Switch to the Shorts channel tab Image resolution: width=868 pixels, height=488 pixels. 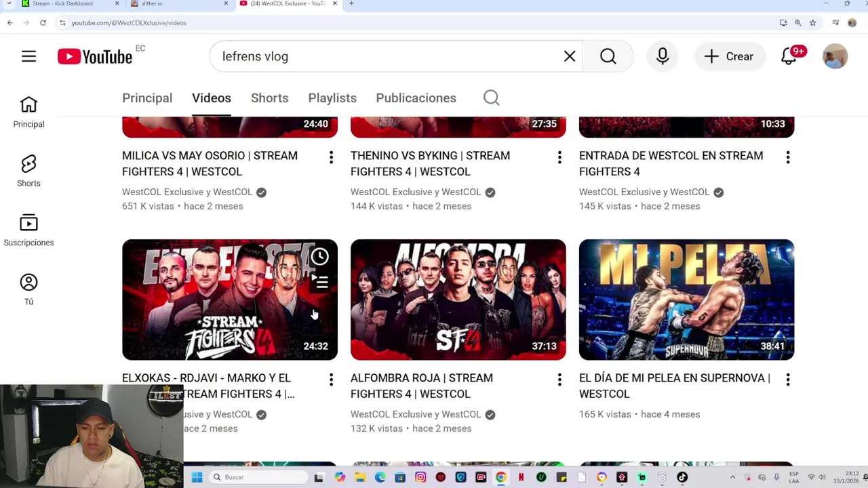[x=270, y=98]
